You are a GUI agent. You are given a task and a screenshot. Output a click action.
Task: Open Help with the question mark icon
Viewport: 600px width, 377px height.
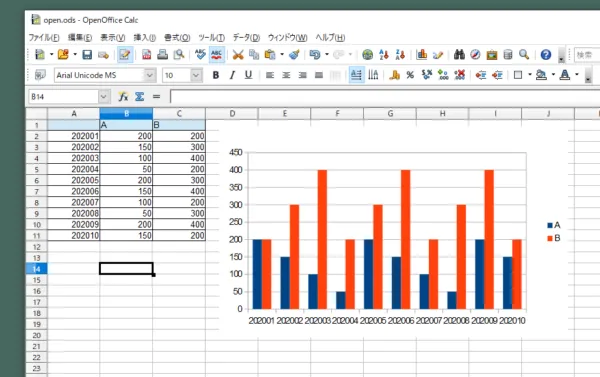pyautogui.click(x=546, y=55)
